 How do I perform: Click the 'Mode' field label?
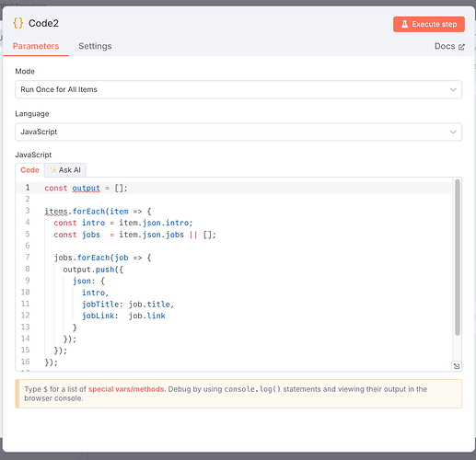(x=25, y=72)
